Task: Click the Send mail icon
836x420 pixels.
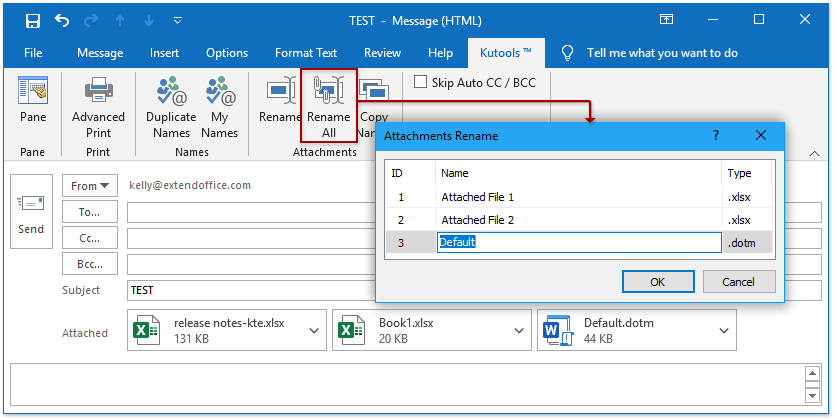Action: (x=31, y=214)
